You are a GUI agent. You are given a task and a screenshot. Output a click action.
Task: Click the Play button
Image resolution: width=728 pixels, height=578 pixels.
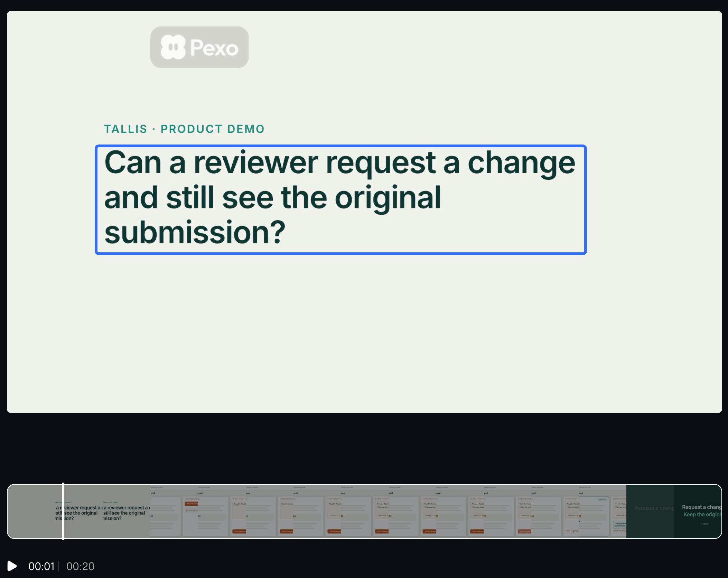tap(12, 566)
